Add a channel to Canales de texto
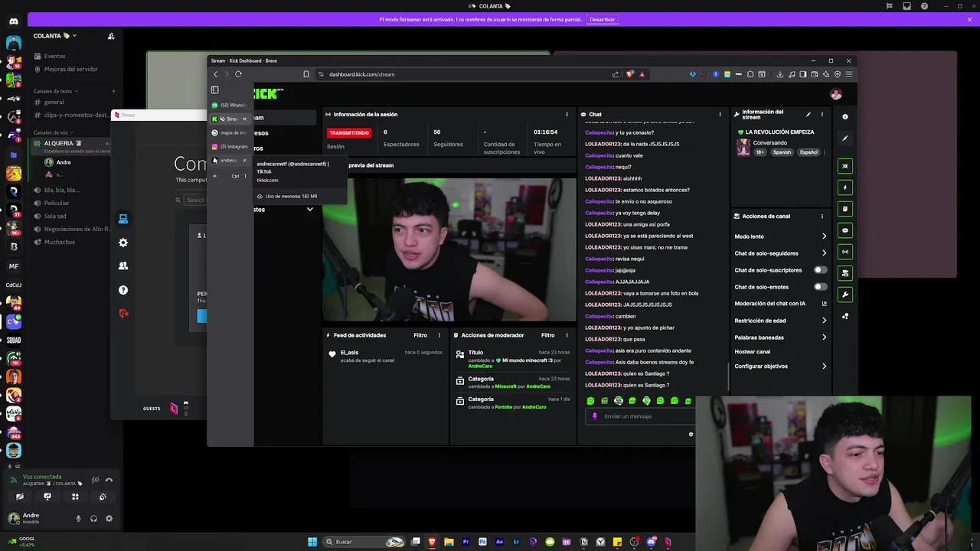The width and height of the screenshot is (980, 551). tap(113, 91)
